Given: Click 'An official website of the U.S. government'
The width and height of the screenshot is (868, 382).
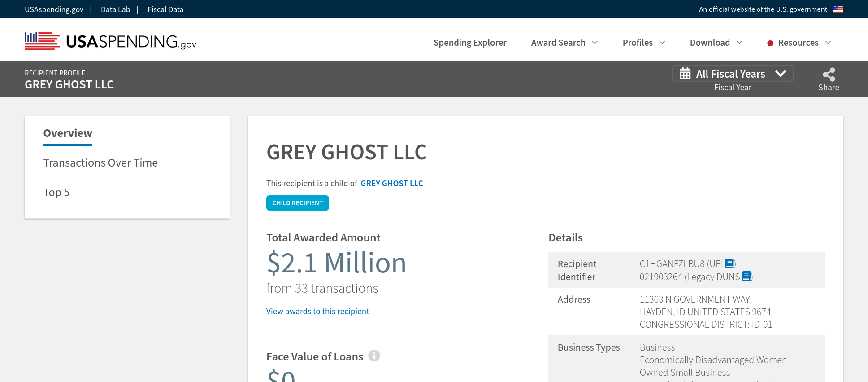Looking at the screenshot, I should [x=763, y=9].
